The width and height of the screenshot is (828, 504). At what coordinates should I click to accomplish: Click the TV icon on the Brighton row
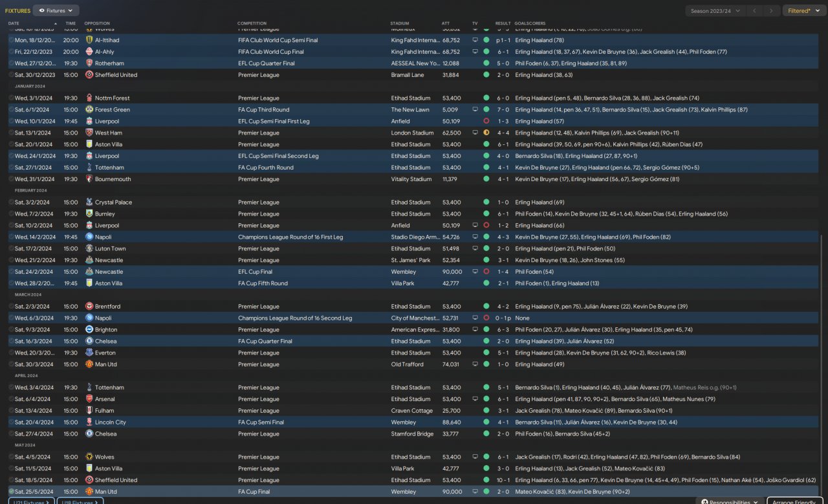point(475,330)
